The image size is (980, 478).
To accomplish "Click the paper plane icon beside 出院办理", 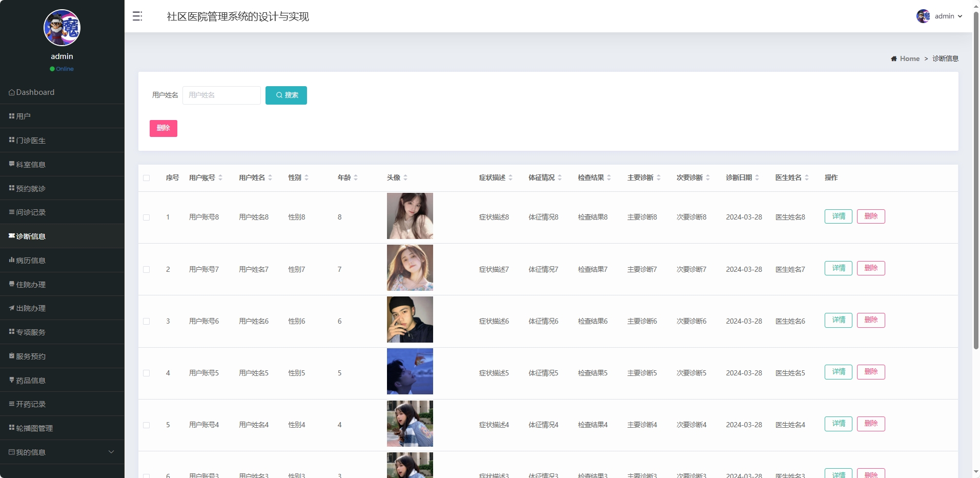I will coord(12,308).
